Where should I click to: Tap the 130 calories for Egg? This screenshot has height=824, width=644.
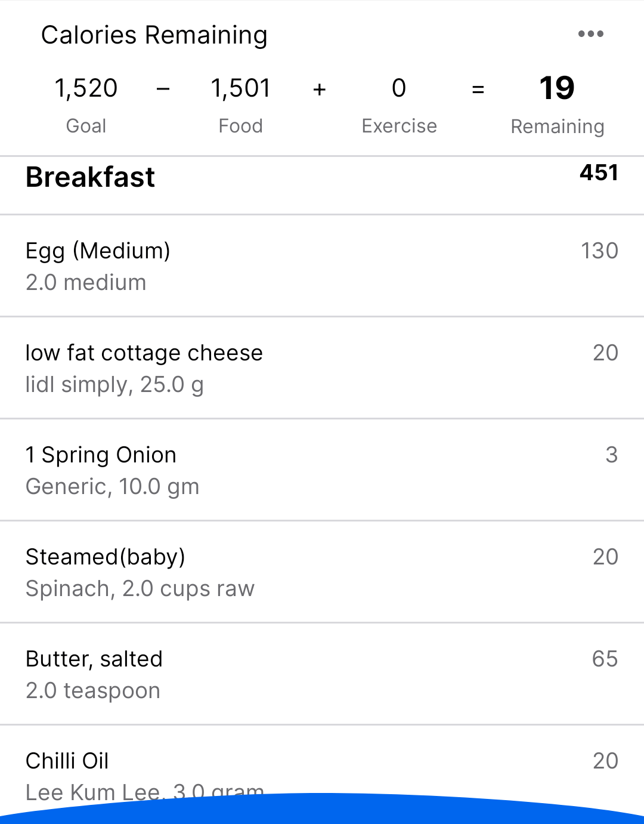click(599, 251)
